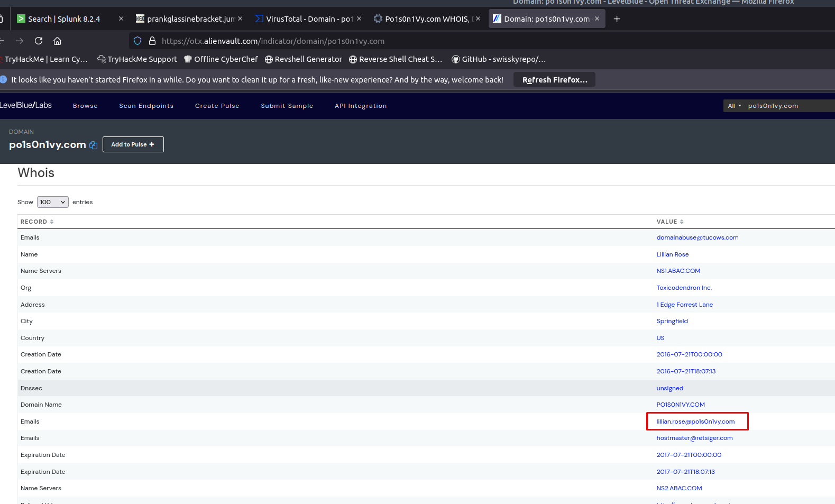Click the Refresh Firefox button
Viewport: 835px width, 504px height.
pos(555,80)
